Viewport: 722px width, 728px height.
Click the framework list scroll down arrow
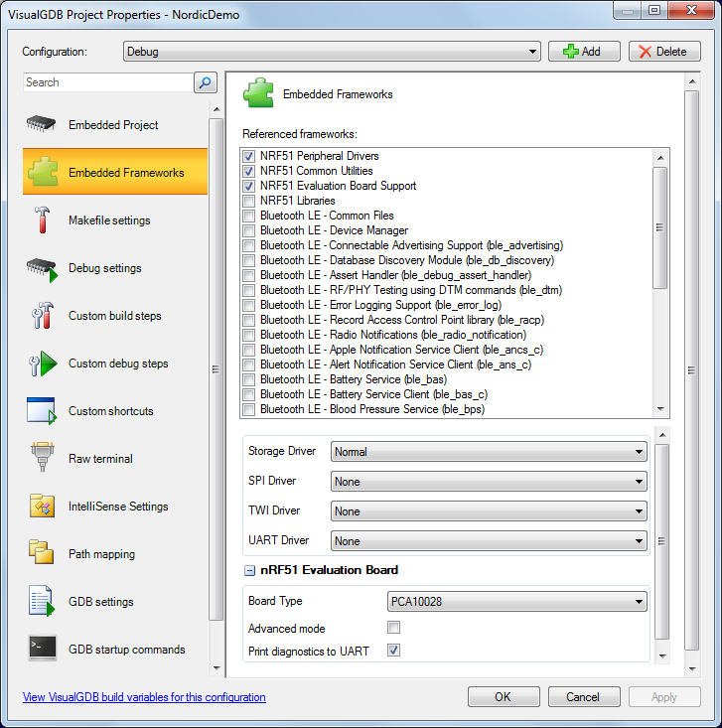(x=660, y=409)
